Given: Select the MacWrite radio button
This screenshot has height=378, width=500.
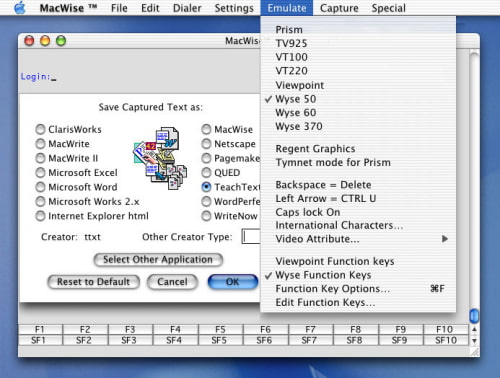Looking at the screenshot, I should point(40,144).
